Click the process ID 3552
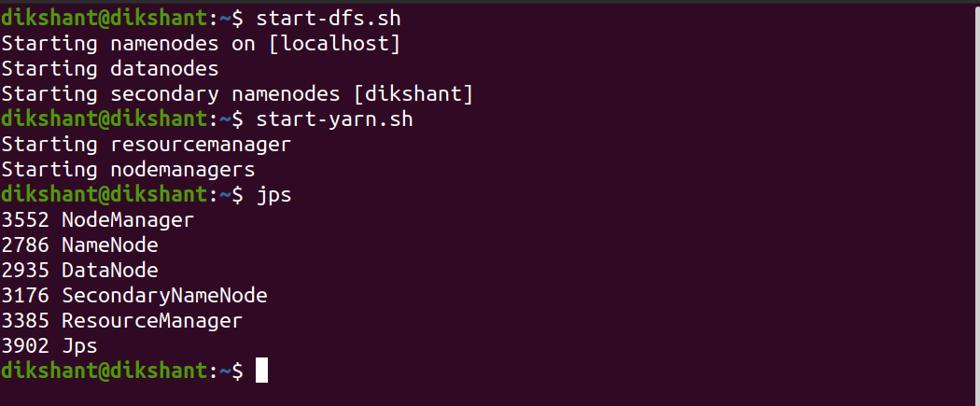Screen dimensions: 980x406 point(26,220)
